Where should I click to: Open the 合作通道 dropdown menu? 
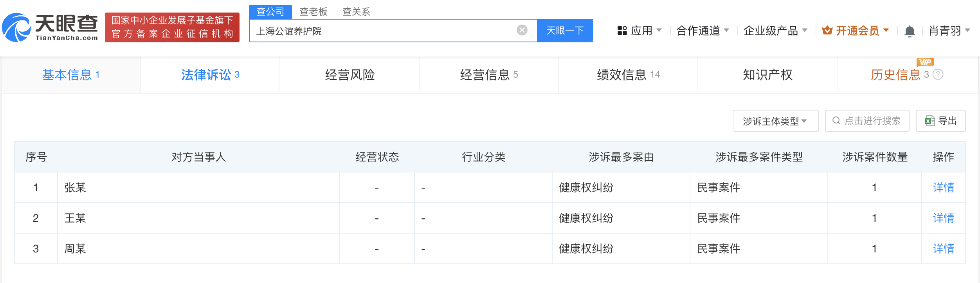(703, 31)
